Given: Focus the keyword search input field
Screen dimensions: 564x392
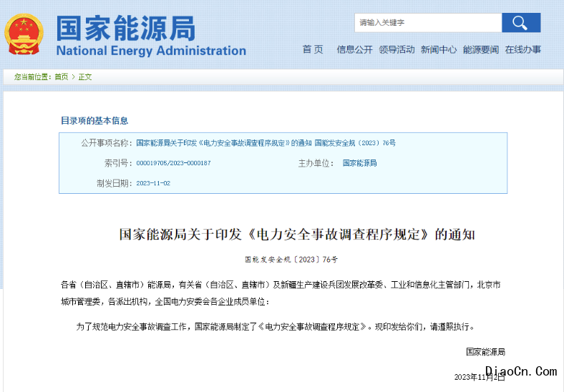Looking at the screenshot, I should pyautogui.click(x=428, y=23).
